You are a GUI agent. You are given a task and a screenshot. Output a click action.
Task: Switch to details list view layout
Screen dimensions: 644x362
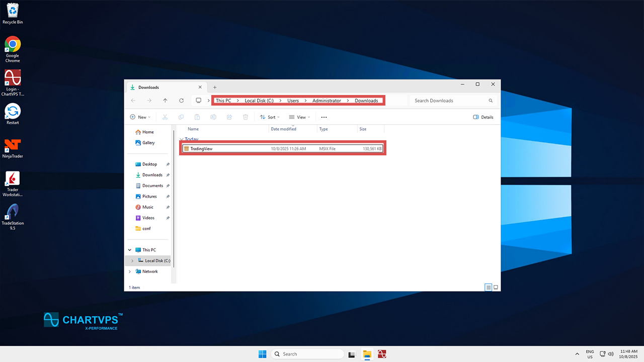488,287
